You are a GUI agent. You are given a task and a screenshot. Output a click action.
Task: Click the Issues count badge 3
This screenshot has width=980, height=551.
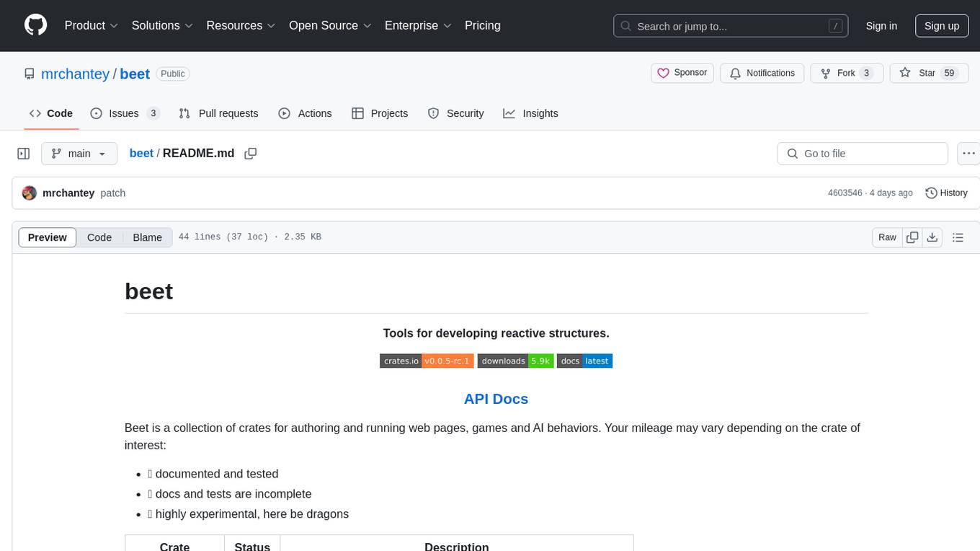pos(153,113)
